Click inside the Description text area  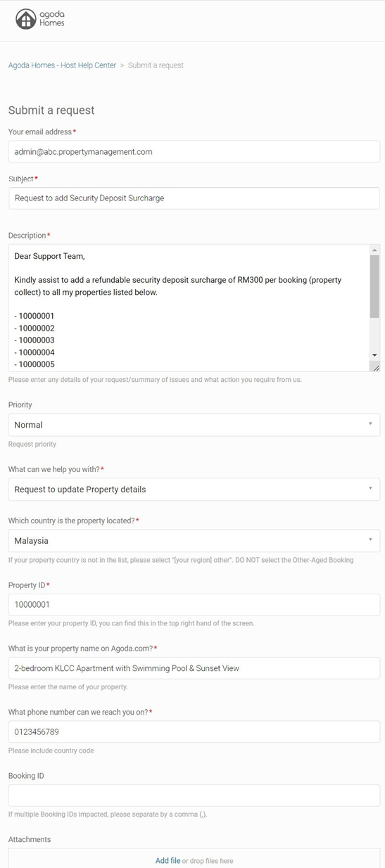pos(189,308)
